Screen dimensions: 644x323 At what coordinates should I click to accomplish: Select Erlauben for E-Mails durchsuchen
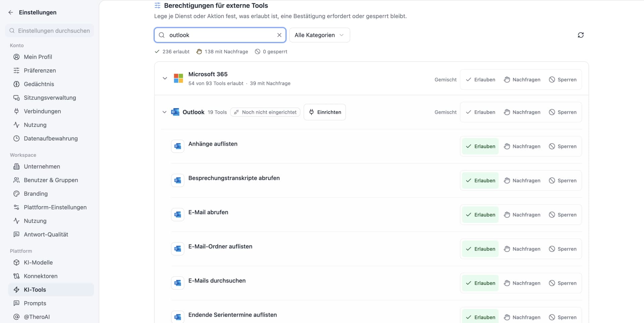coord(480,283)
